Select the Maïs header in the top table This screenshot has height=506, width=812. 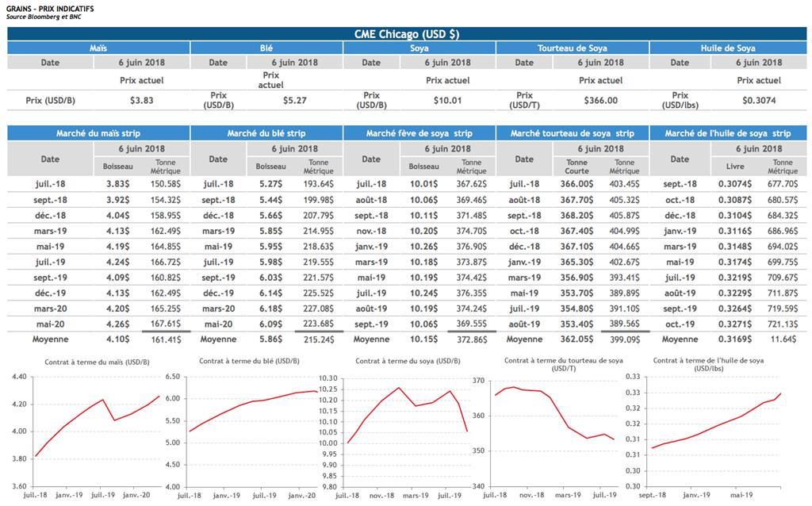tap(98, 48)
